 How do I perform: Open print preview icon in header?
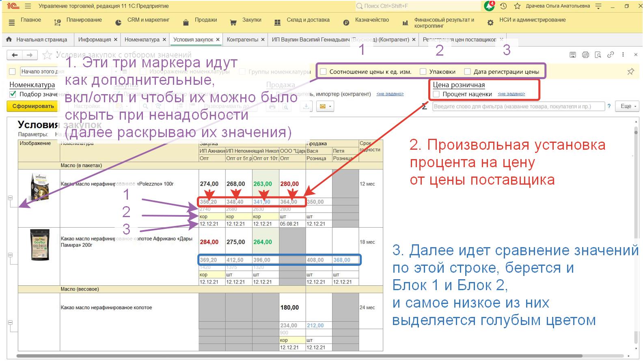(x=598, y=55)
